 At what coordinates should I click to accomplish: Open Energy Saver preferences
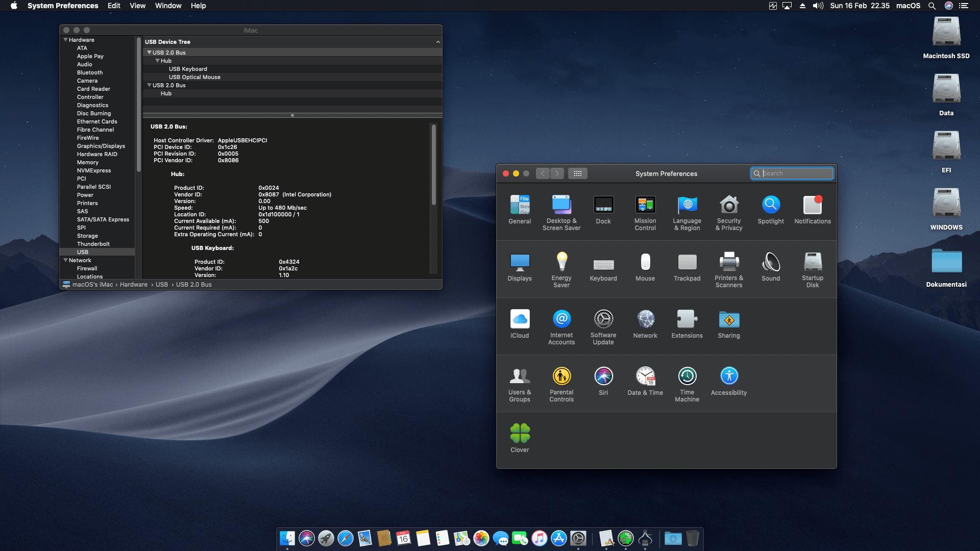click(x=561, y=270)
